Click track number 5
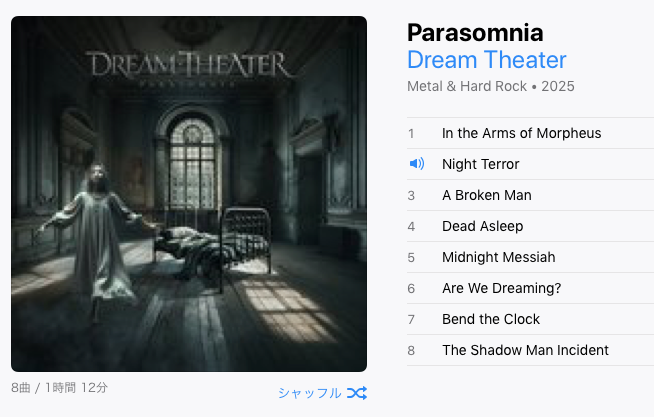The width and height of the screenshot is (654, 417). pos(411,257)
